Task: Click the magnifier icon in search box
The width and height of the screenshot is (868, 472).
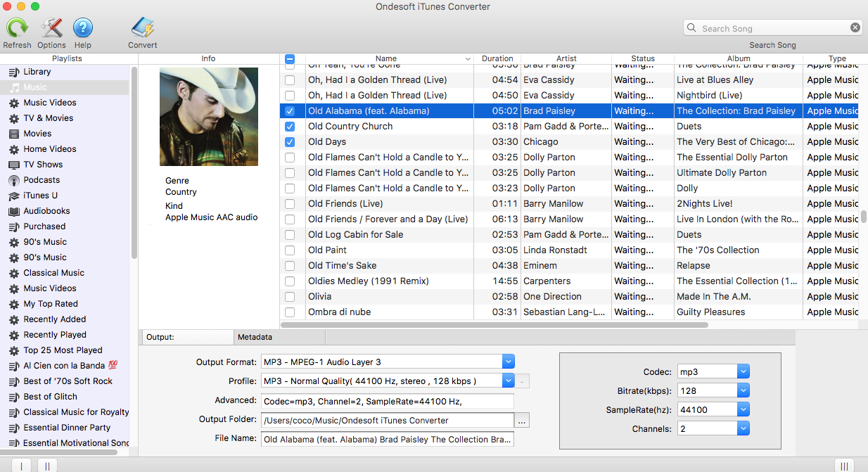Action: pyautogui.click(x=693, y=28)
